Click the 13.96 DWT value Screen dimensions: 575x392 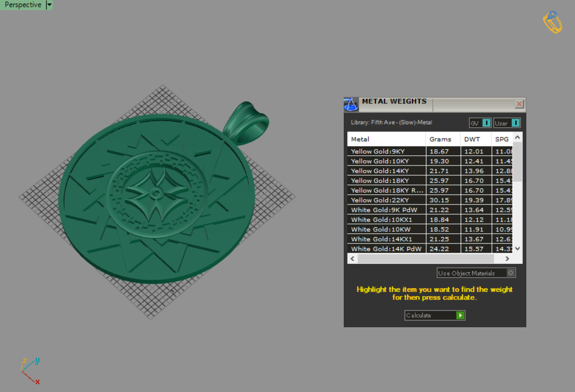click(x=474, y=171)
